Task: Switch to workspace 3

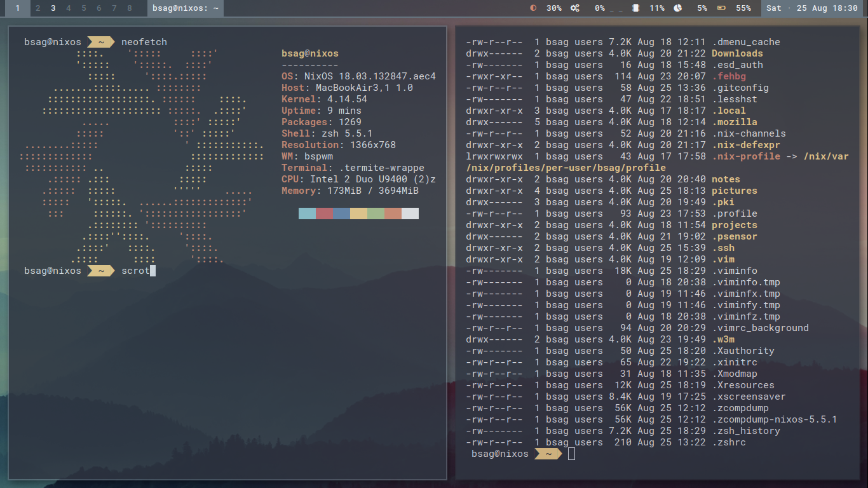Action: pos(53,8)
